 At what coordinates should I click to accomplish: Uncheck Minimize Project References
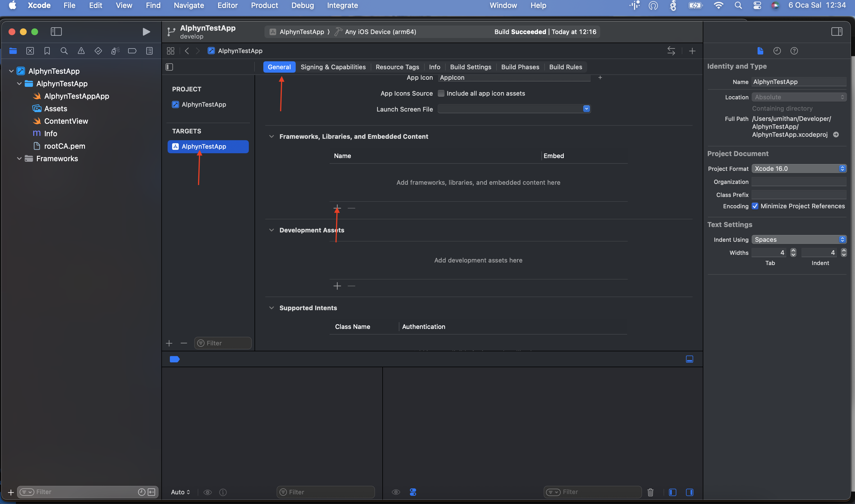755,206
